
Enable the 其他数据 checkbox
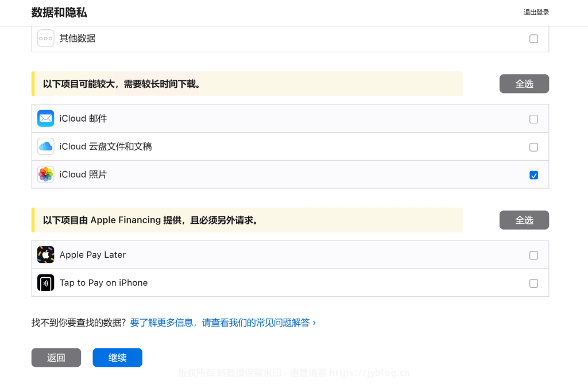tap(533, 39)
